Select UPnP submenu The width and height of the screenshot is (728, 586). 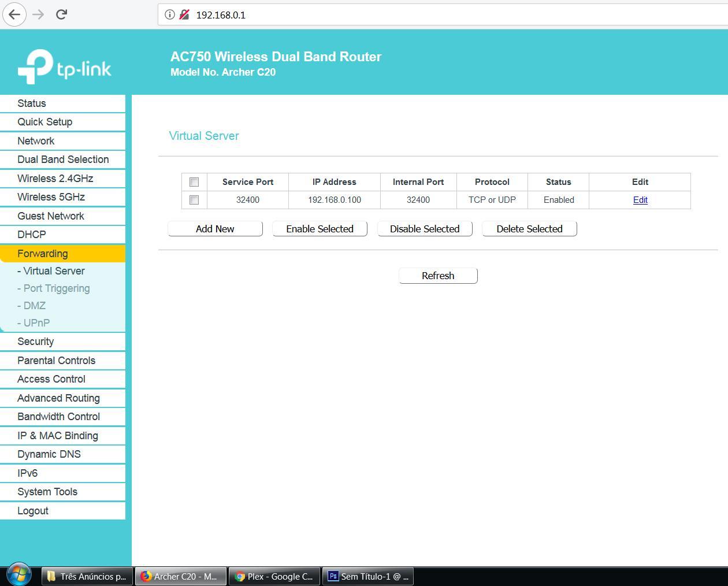(x=34, y=323)
